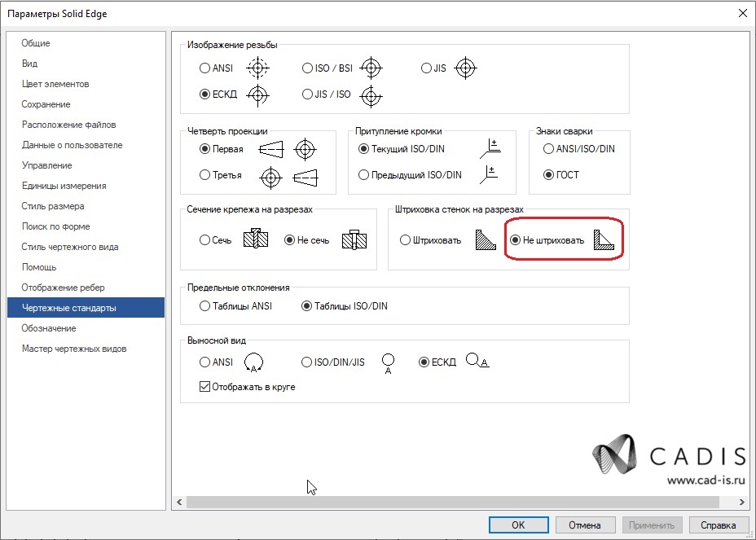Open the Управление page
Image resolution: width=756 pixels, height=540 pixels.
pos(86,165)
